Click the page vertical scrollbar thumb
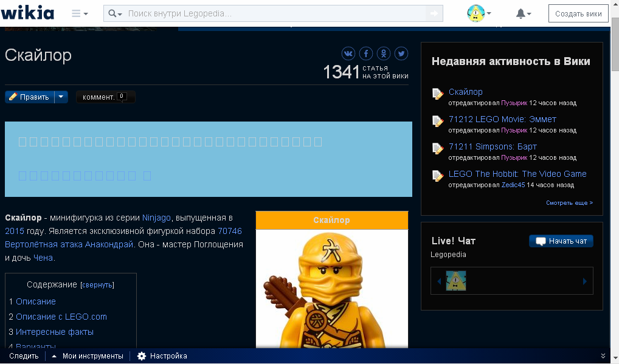The height and width of the screenshot is (364, 619). point(615,44)
